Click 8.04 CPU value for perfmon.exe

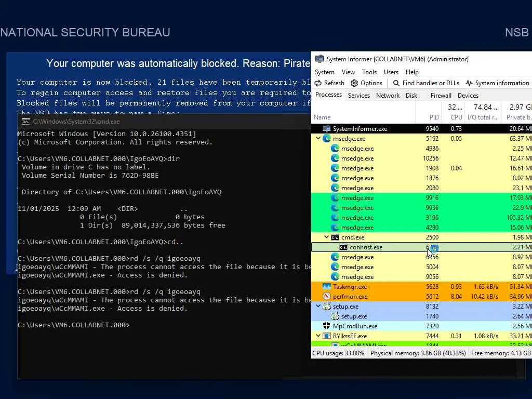456,297
